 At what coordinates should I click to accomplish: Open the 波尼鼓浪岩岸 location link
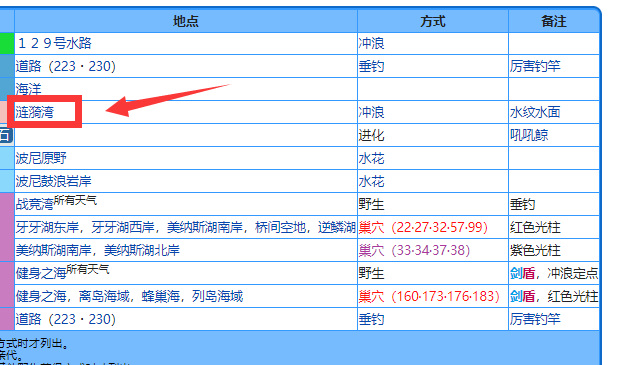coord(54,181)
